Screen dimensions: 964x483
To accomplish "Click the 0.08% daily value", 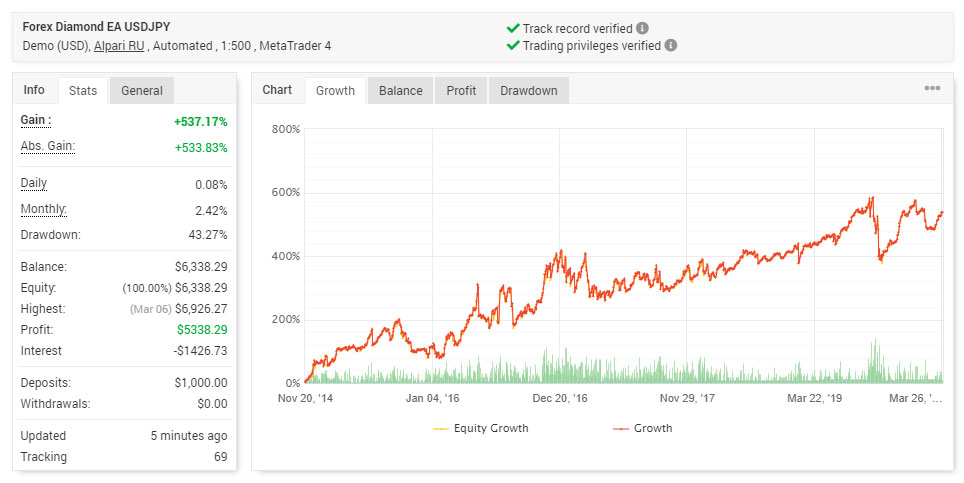I will (x=211, y=185).
